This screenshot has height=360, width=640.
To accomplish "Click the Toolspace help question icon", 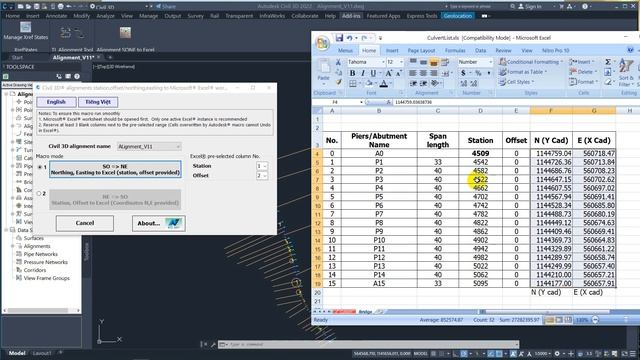I will (77, 76).
